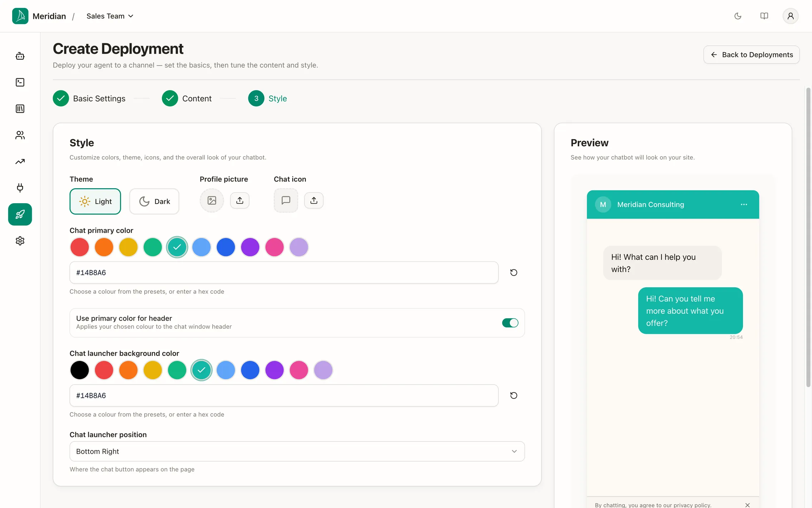Click the Meridian sailboat logo
The height and width of the screenshot is (508, 812).
[x=20, y=16]
